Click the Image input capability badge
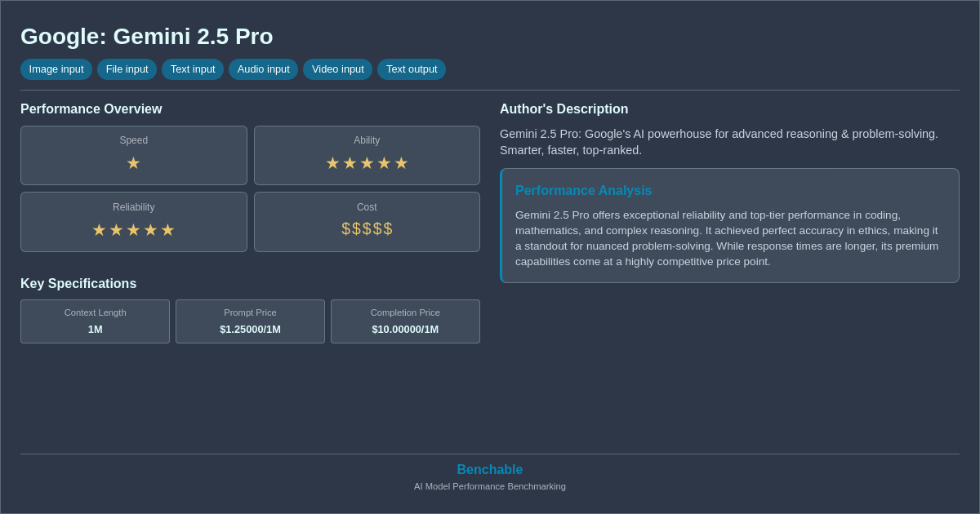The image size is (980, 514). pos(56,69)
